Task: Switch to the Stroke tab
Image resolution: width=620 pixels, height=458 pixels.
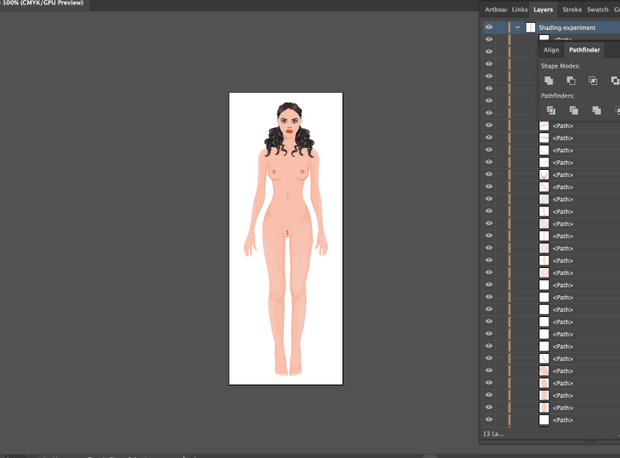Action: click(x=571, y=9)
